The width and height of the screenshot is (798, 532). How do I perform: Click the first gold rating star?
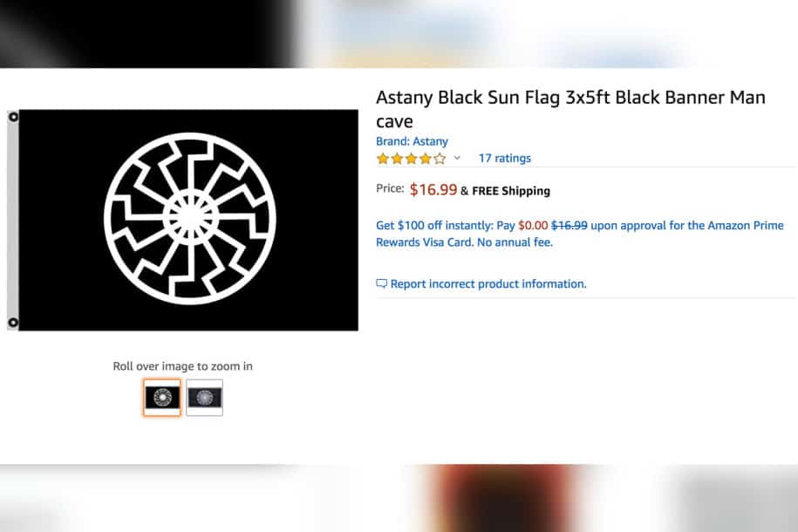383,159
